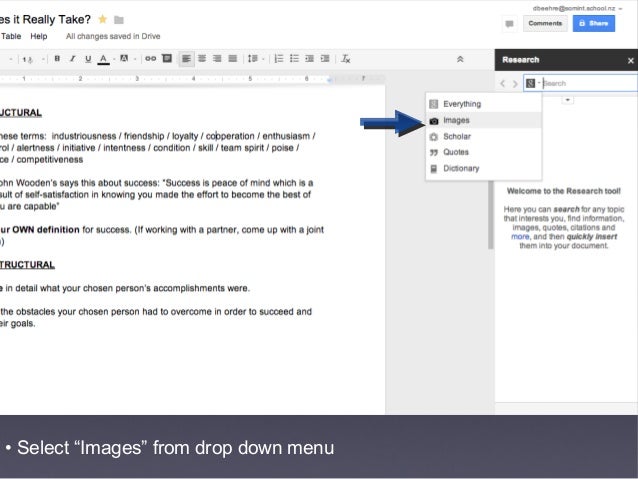Open the line spacing dropdown
This screenshot has width=638, height=479.
255,58
